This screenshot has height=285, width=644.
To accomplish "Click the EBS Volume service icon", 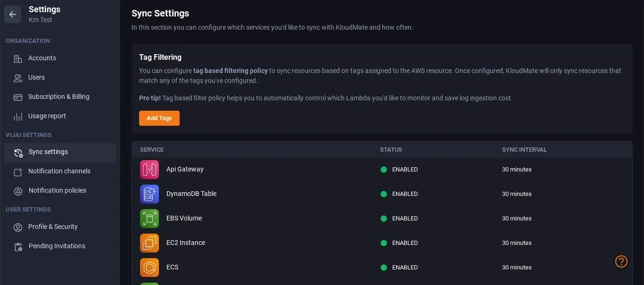I will tap(149, 219).
